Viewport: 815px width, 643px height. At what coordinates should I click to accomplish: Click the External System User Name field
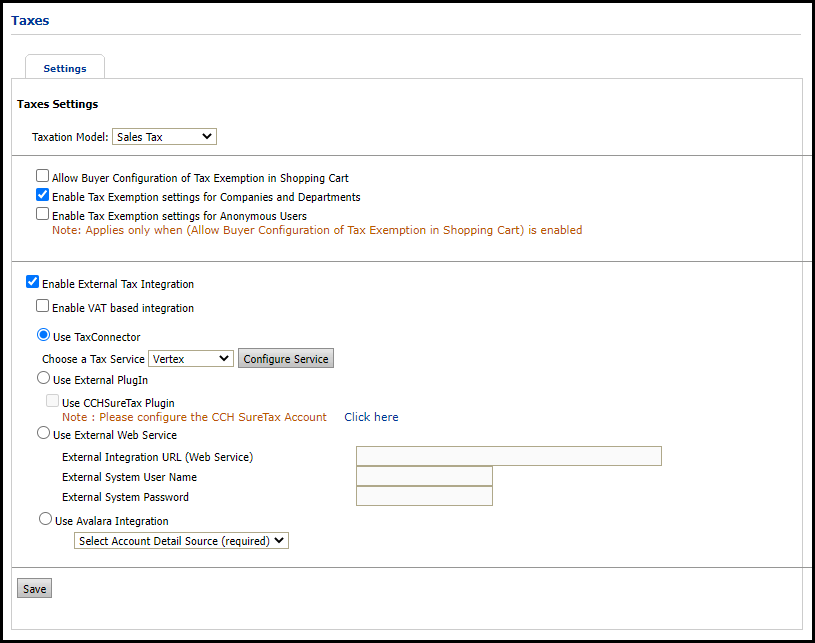(424, 477)
